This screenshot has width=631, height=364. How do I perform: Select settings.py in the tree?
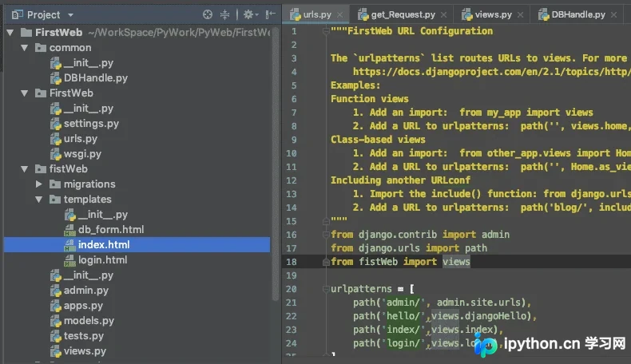[x=91, y=124]
